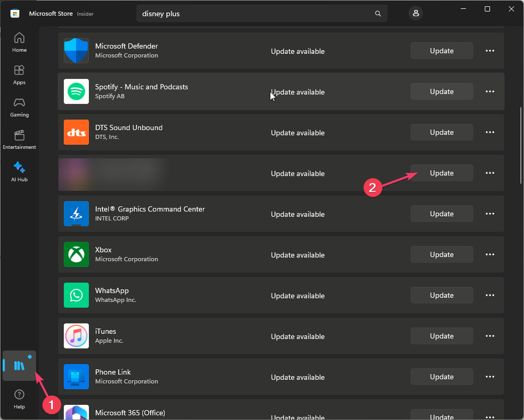Click the WhatsApp app icon
524x420 pixels.
point(76,296)
